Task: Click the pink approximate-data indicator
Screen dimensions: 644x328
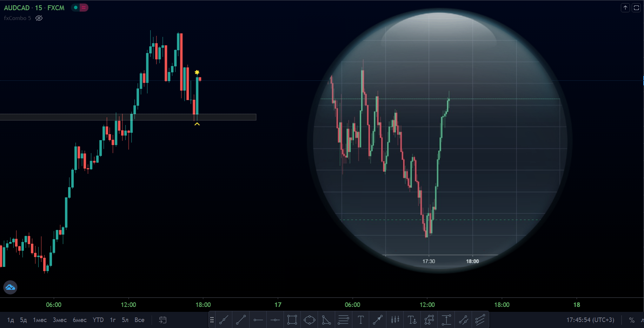Action: click(84, 7)
